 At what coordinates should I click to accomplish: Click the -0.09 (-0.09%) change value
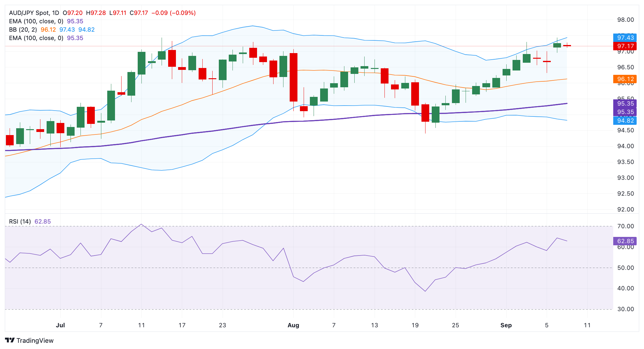pos(173,13)
